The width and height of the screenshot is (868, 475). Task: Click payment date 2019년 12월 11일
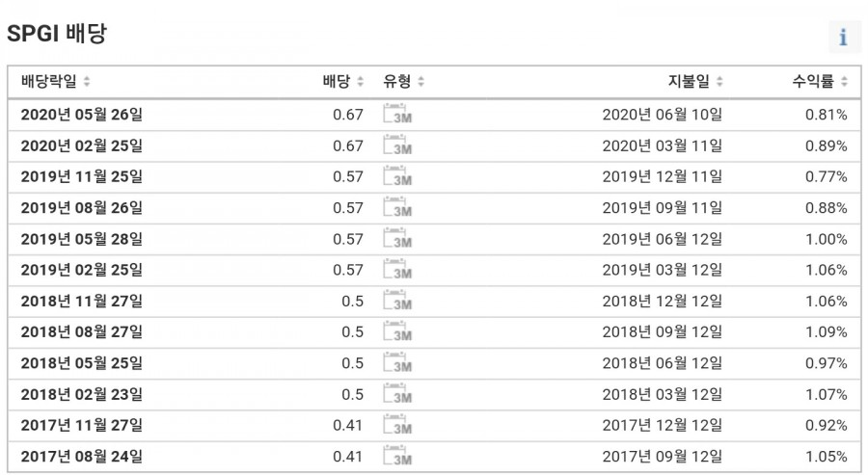pos(663,176)
